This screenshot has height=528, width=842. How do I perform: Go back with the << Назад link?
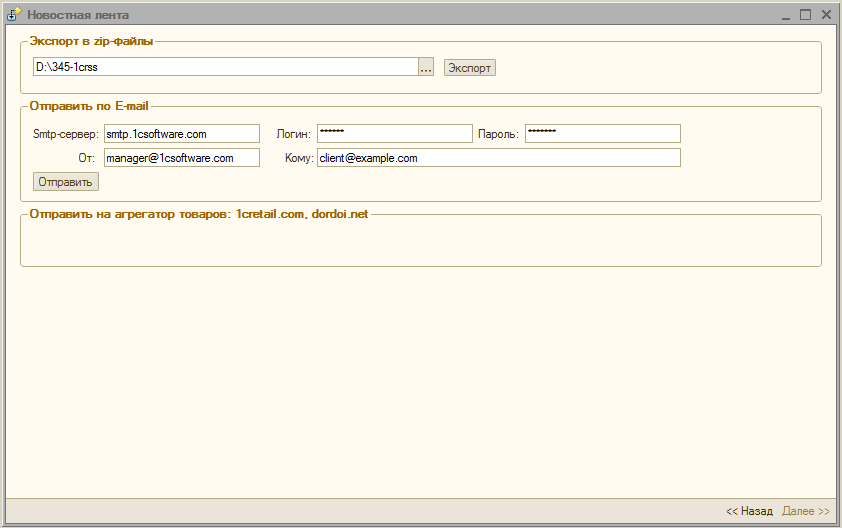[749, 511]
